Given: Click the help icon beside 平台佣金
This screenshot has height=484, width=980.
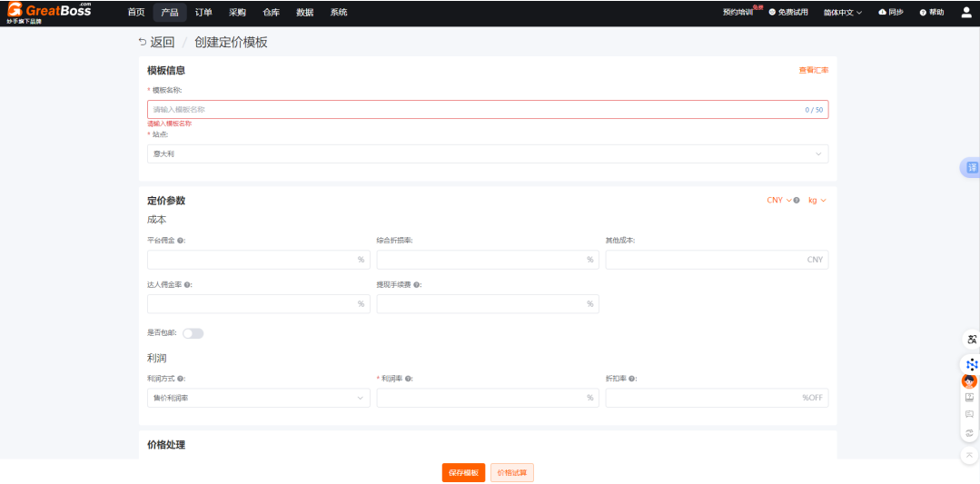Looking at the screenshot, I should pyautogui.click(x=181, y=241).
